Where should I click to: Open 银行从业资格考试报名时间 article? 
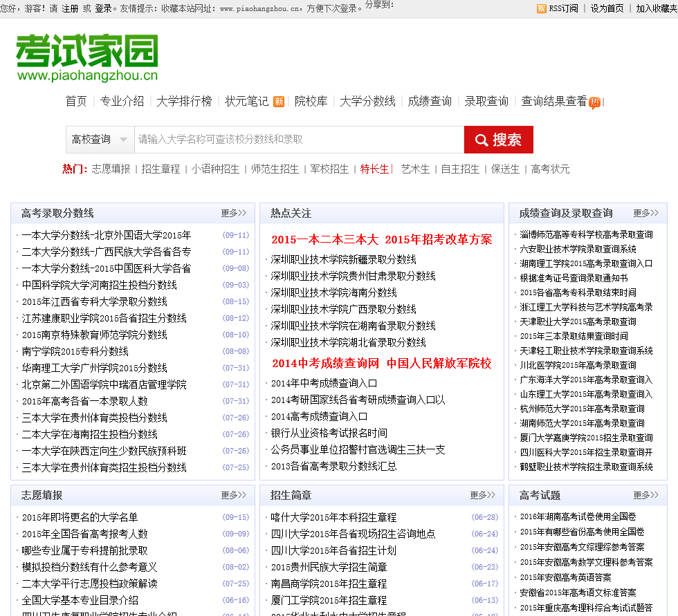pyautogui.click(x=329, y=433)
